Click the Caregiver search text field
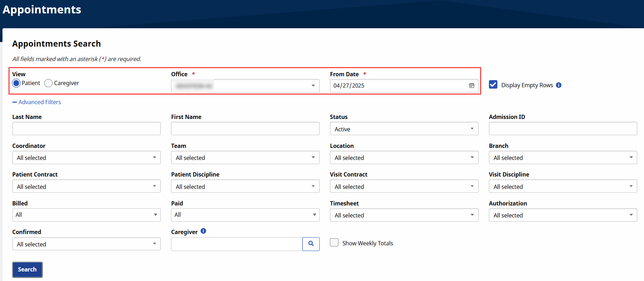 coord(236,244)
